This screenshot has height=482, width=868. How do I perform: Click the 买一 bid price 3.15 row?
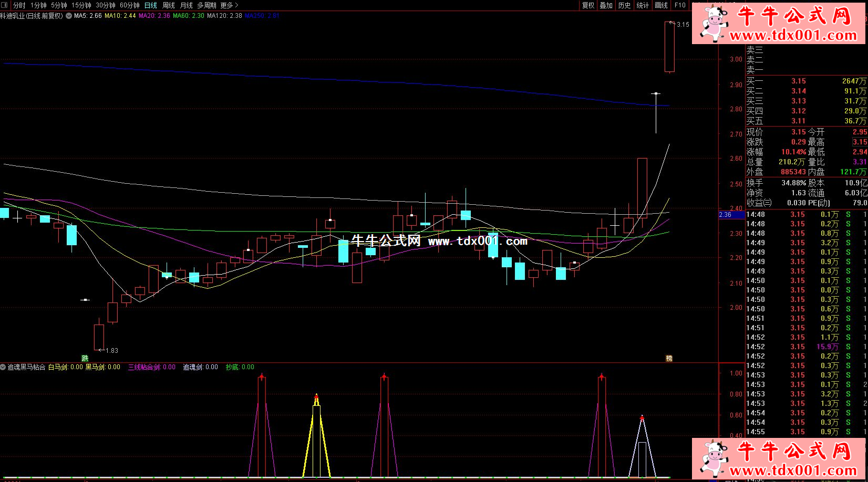(x=798, y=81)
